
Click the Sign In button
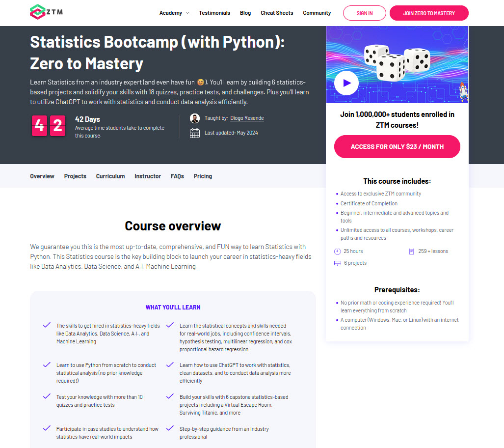point(365,13)
